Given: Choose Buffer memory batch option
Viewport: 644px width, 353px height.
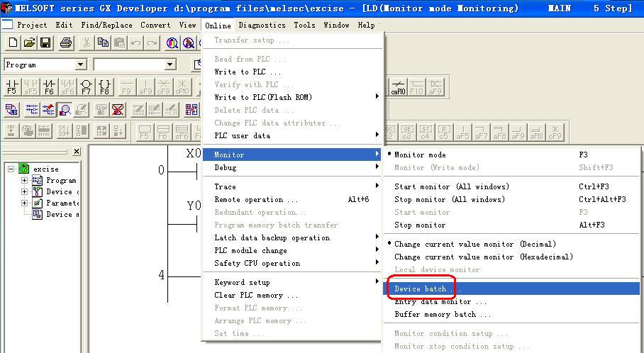Looking at the screenshot, I should click(x=442, y=314).
